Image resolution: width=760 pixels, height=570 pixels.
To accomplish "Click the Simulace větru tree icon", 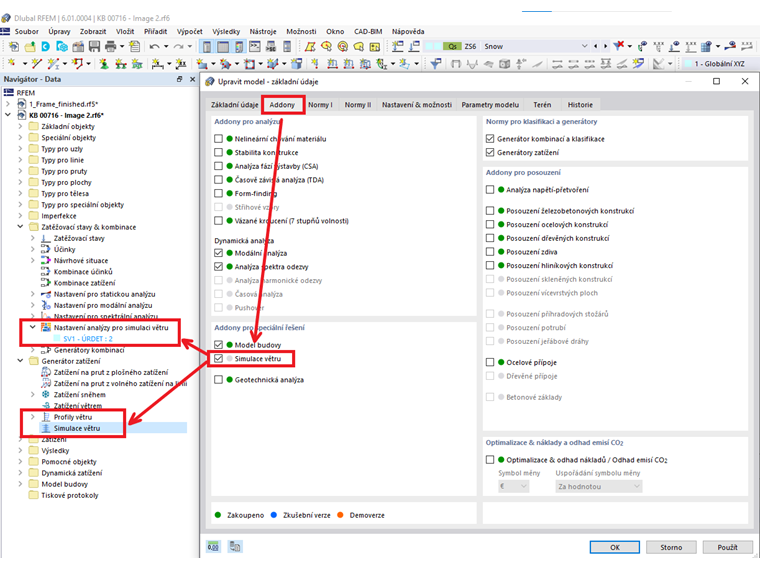I will pyautogui.click(x=46, y=428).
